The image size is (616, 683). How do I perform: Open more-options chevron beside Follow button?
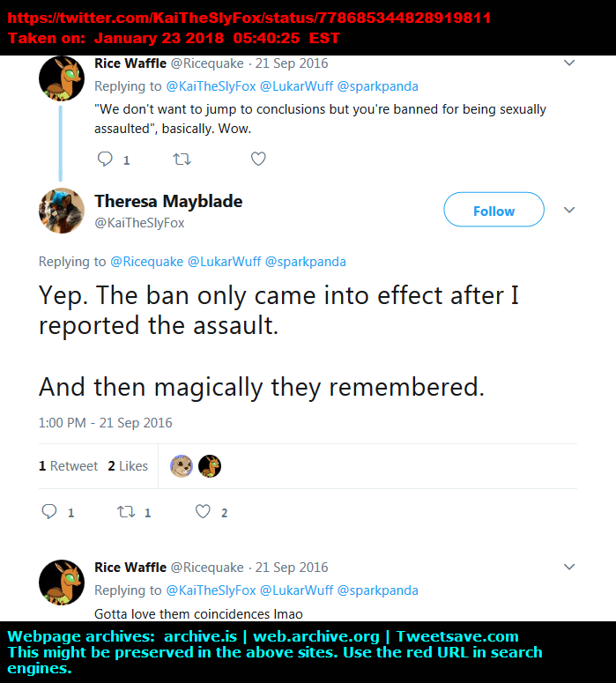point(569,211)
